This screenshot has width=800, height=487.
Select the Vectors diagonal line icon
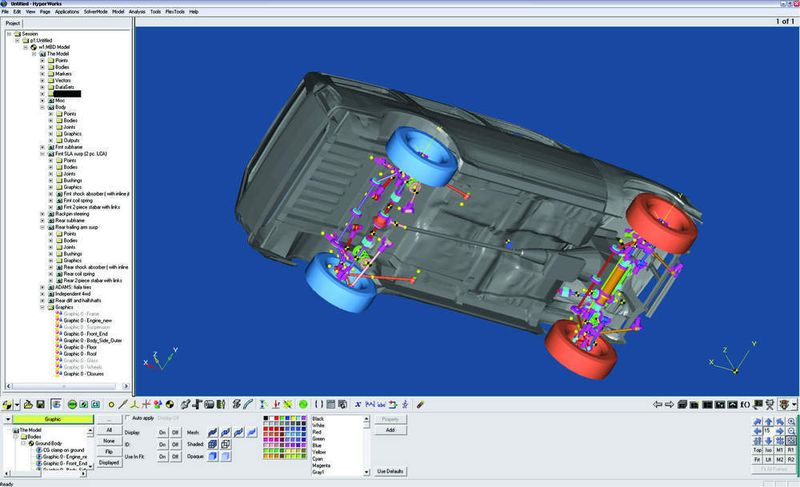point(122,404)
